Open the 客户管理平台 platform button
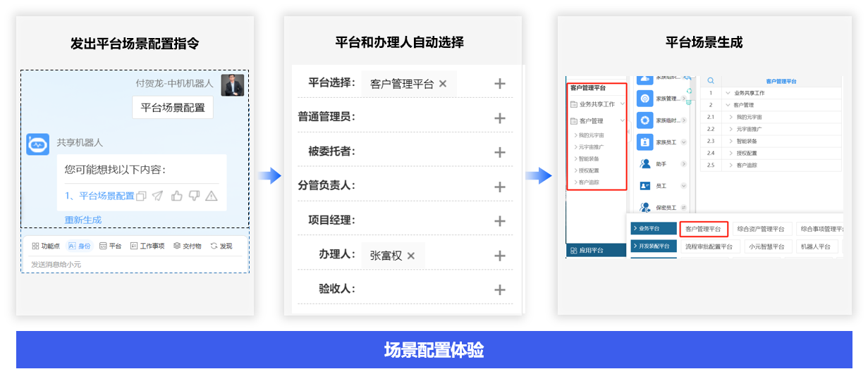This screenshot has width=868, height=381. pos(703,229)
